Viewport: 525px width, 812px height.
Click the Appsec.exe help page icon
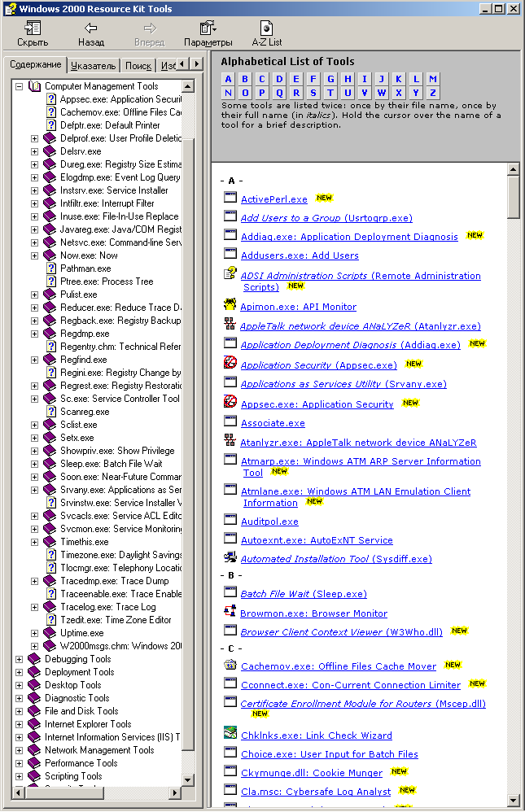pyautogui.click(x=50, y=99)
